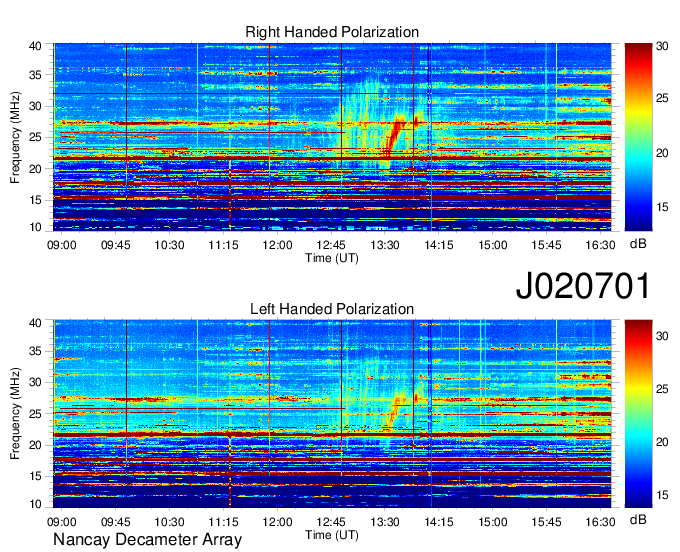
Task: Click the dB unit label under Left Handed colorbar
Action: pyautogui.click(x=638, y=520)
